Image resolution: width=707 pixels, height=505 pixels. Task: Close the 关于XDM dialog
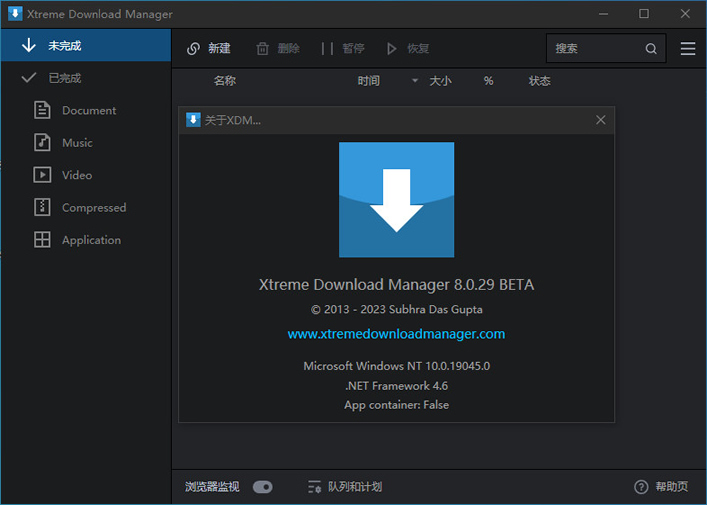click(601, 120)
